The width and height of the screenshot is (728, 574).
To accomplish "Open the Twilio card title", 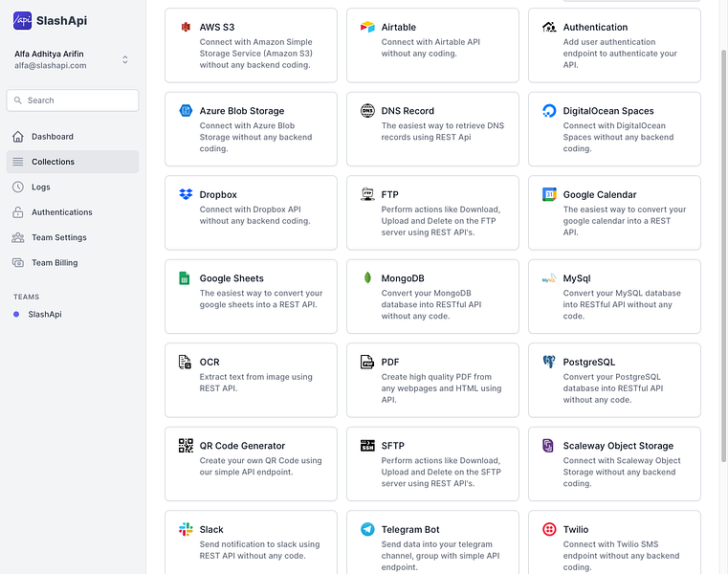I will tap(575, 529).
